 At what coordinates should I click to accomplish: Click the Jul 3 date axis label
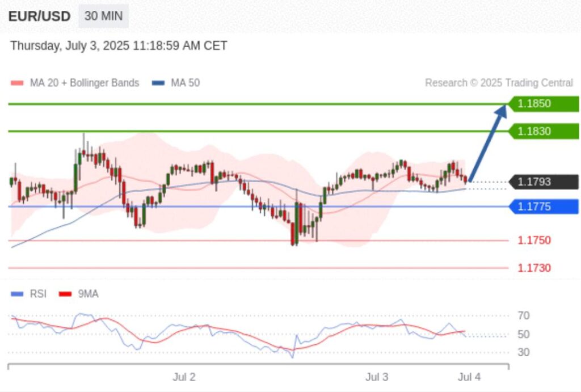[x=377, y=377]
